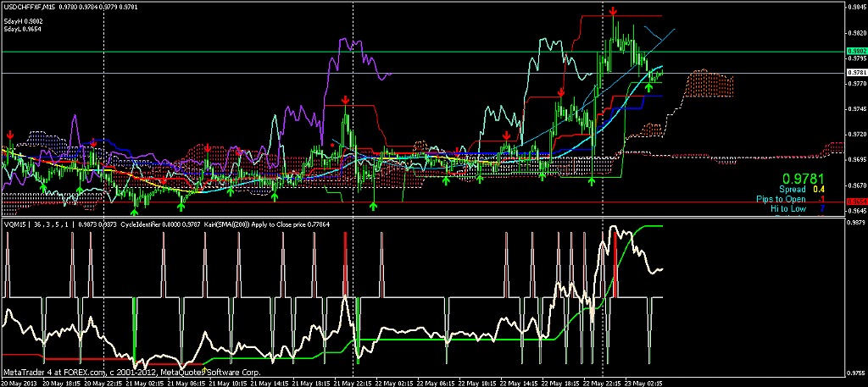Click the 22 May 06:15 time label
This screenshot has height=387, width=868.
[x=437, y=383]
